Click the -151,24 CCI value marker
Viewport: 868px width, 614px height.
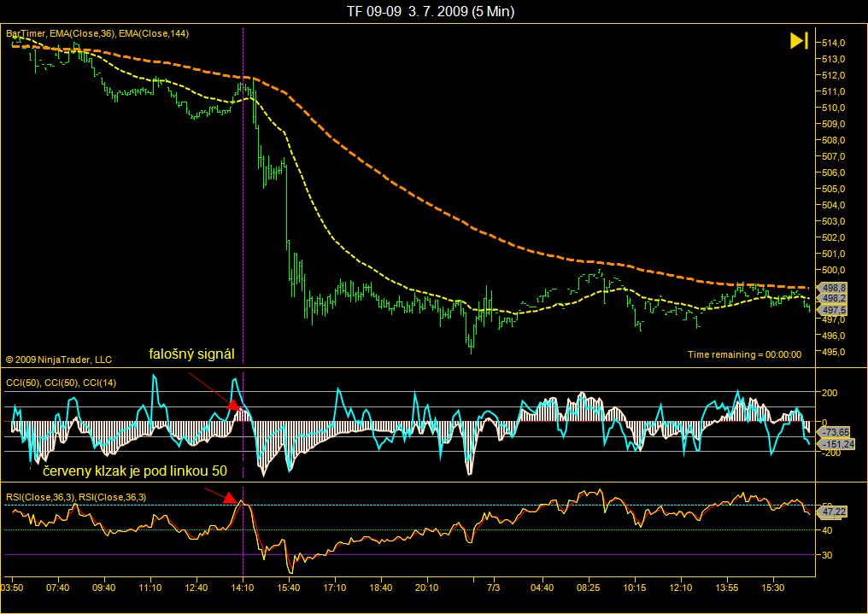tap(836, 444)
